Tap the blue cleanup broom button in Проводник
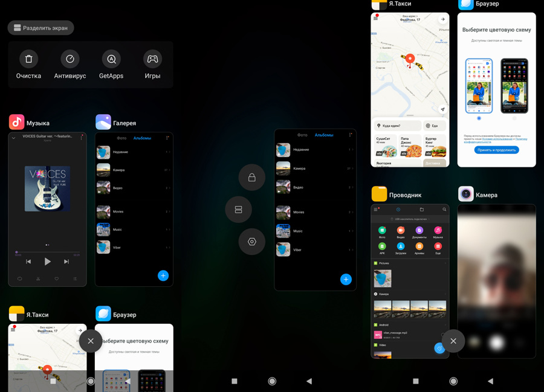The height and width of the screenshot is (392, 544). 439,348
